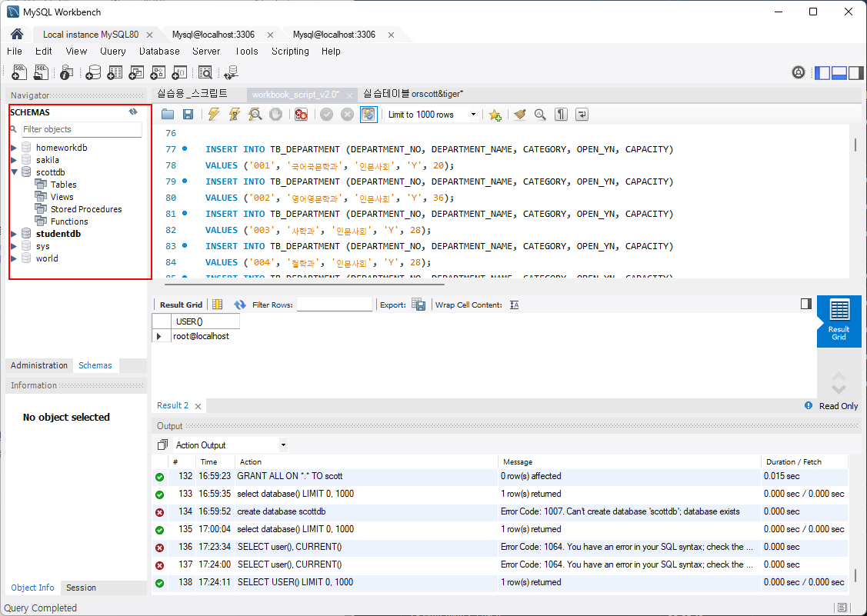
Task: Switch to the Administration tab
Action: click(x=38, y=365)
